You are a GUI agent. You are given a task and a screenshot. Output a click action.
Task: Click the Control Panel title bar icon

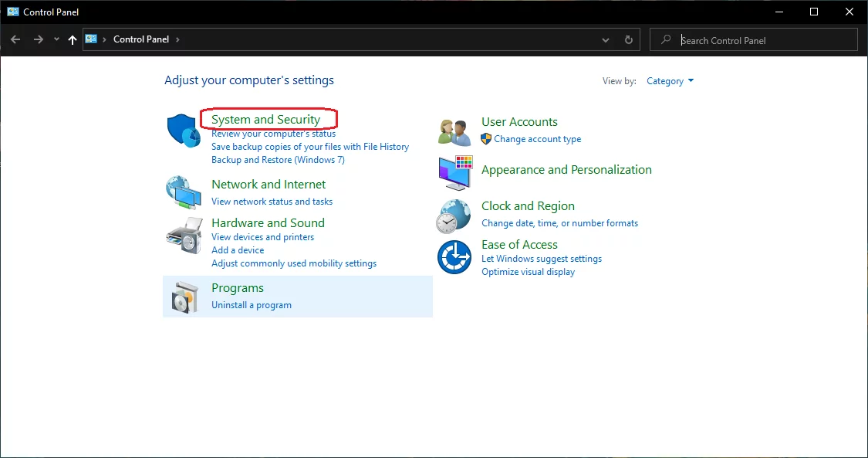click(13, 12)
